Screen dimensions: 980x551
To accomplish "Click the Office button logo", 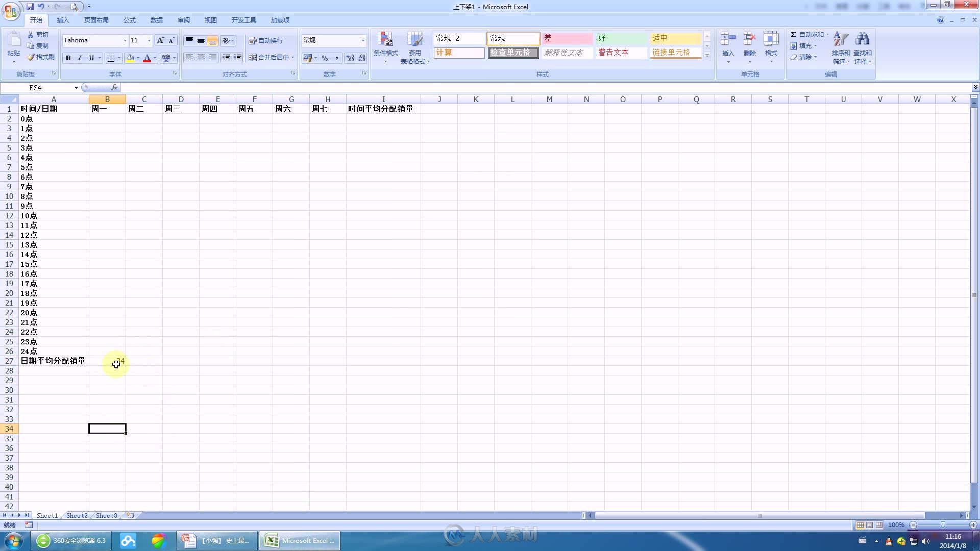I will tap(11, 11).
